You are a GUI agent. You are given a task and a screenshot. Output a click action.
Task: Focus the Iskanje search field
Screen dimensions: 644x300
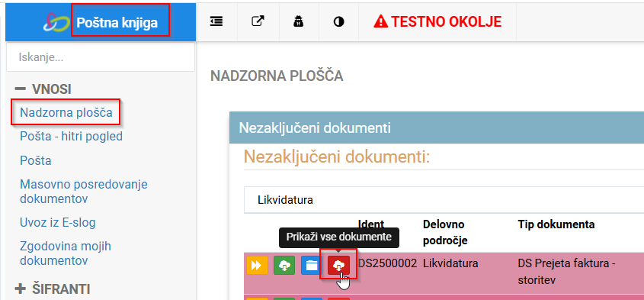click(100, 57)
